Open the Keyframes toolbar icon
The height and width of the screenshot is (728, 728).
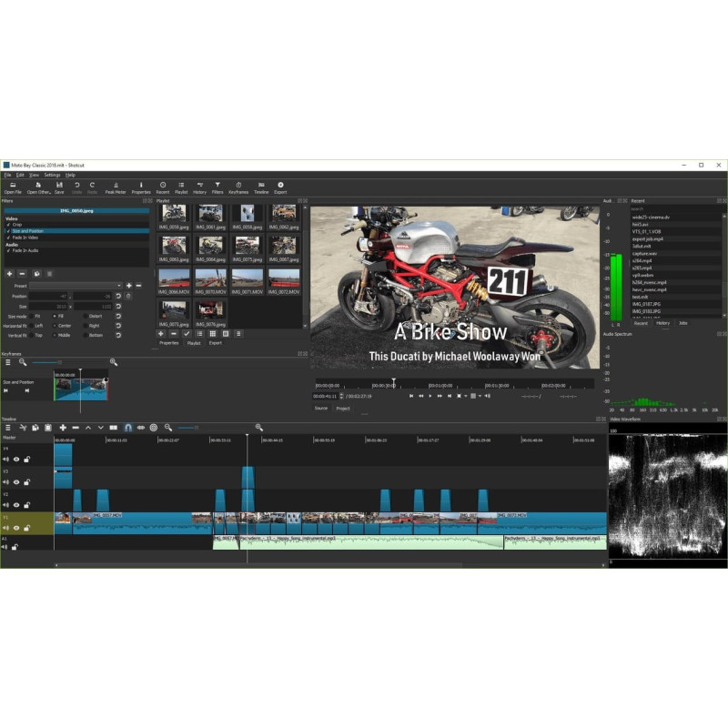(238, 188)
